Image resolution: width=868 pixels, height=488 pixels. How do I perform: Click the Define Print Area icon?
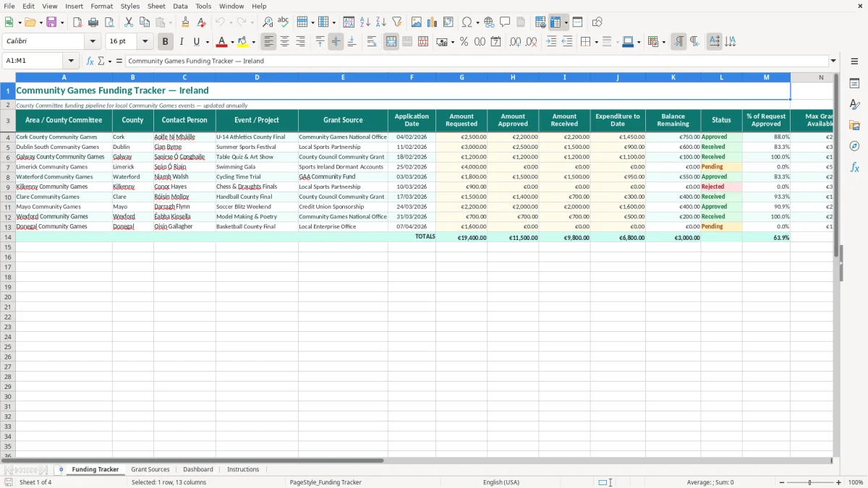pos(540,22)
